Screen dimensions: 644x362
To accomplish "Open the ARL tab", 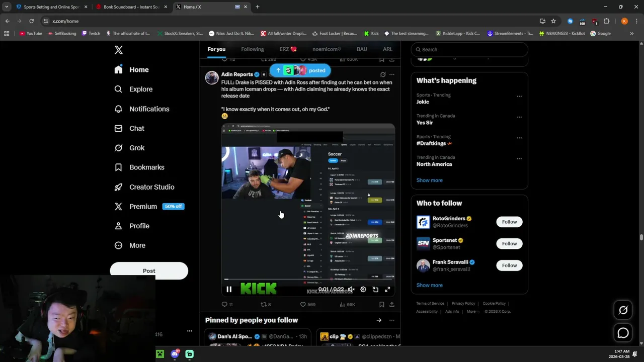I will coord(387,49).
